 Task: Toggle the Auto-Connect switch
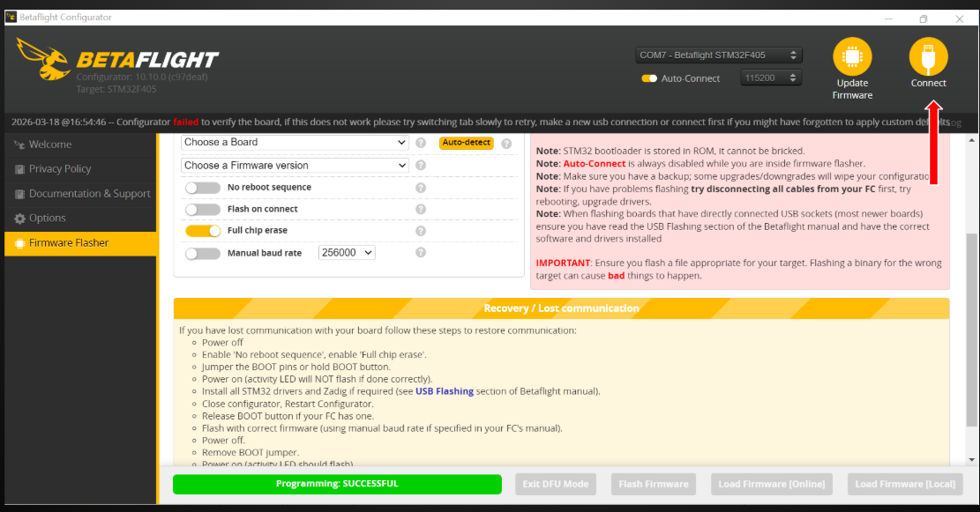pos(649,78)
